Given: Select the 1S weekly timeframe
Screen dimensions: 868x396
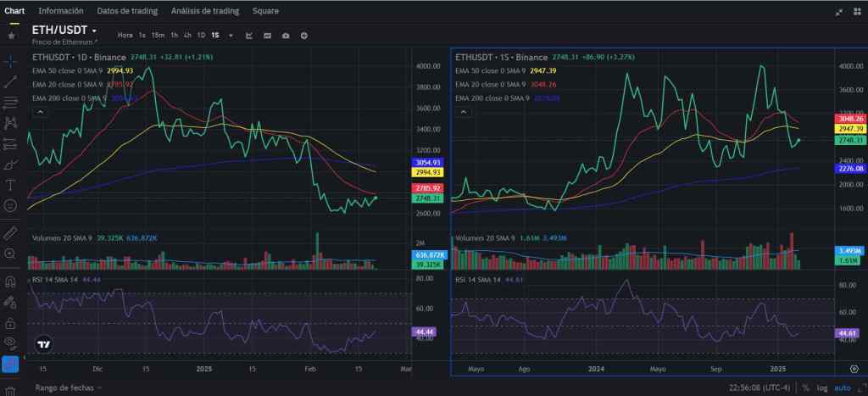Looking at the screenshot, I should point(214,36).
